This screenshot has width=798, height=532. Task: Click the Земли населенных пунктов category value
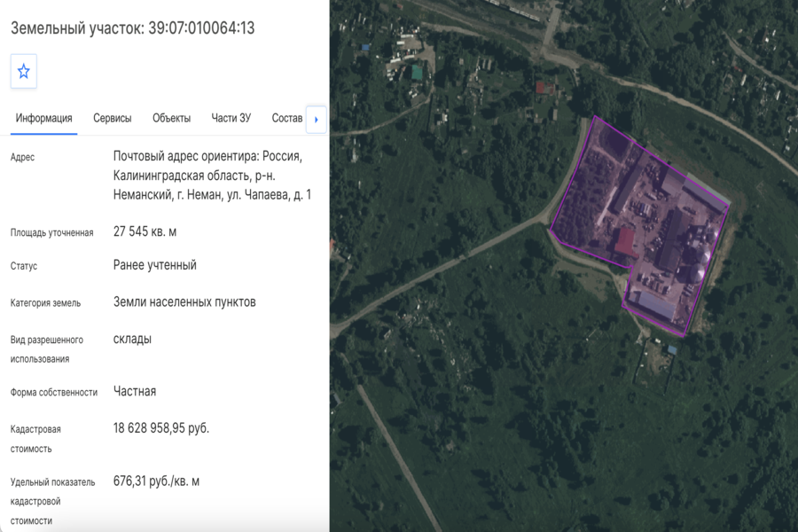[x=184, y=301]
